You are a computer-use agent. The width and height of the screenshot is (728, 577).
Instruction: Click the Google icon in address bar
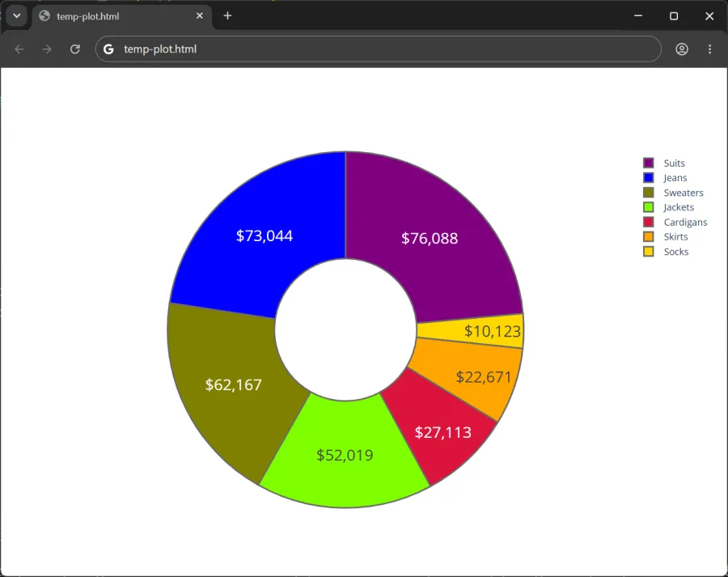coord(108,49)
